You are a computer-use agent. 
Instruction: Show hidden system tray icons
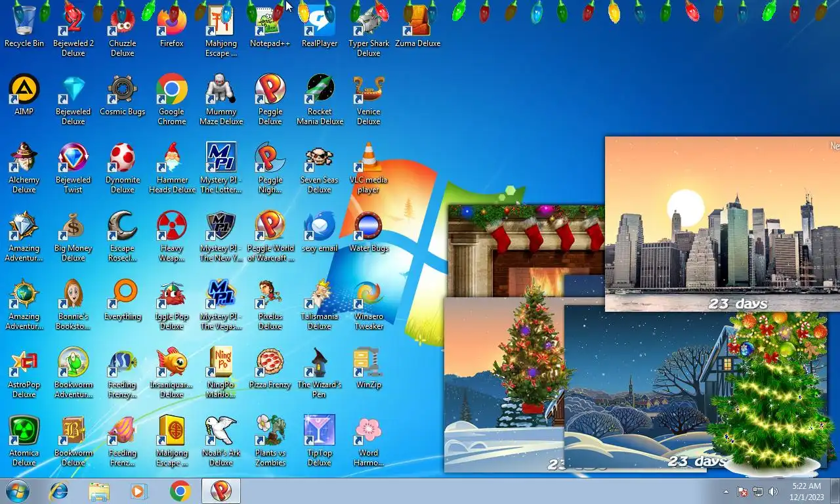(x=726, y=492)
